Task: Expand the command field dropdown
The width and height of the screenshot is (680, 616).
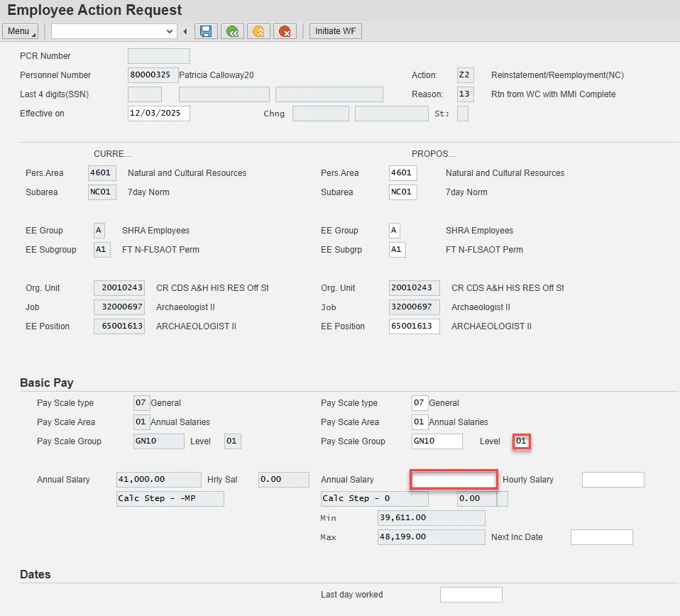Action: [170, 31]
